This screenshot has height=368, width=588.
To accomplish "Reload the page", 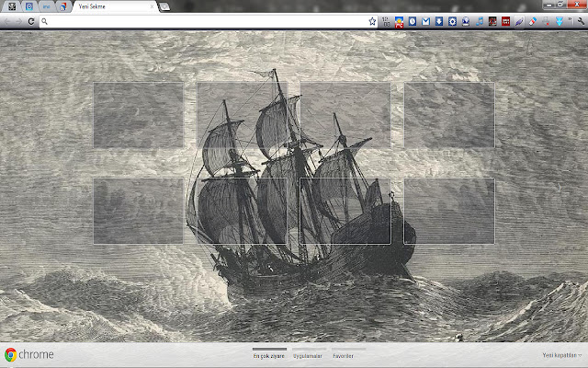I will click(31, 21).
